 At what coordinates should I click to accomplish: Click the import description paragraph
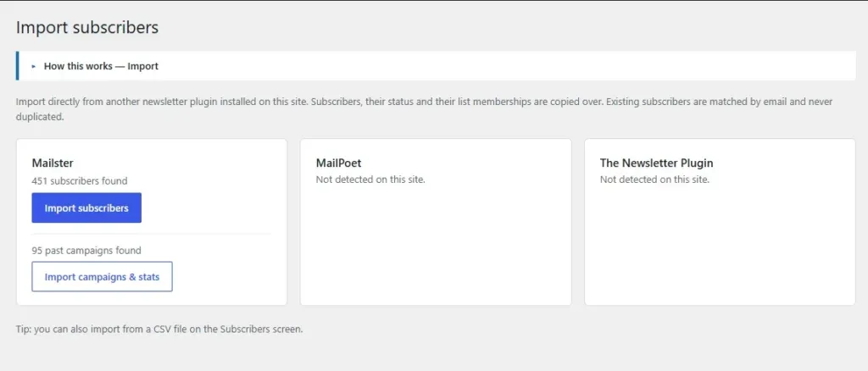pos(424,109)
